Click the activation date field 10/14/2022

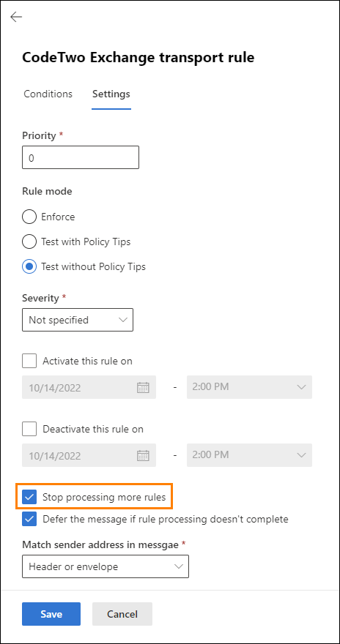pos(89,387)
